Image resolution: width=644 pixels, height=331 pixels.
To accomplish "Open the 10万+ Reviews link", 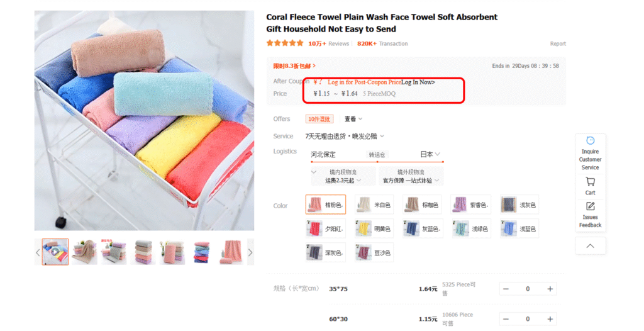I will coord(328,43).
